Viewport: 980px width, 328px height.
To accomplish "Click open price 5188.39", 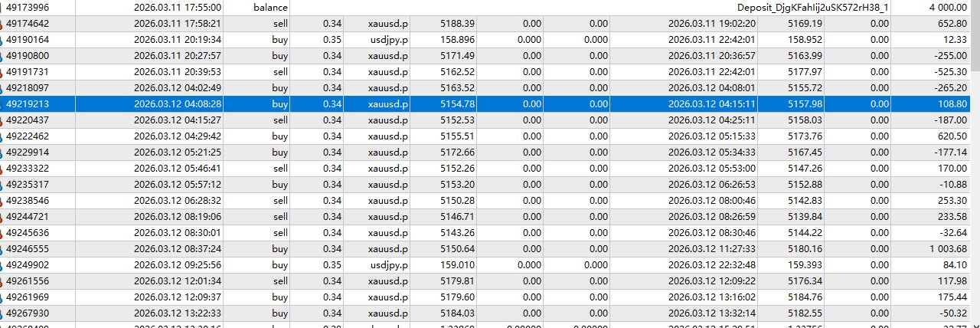I will tap(458, 23).
